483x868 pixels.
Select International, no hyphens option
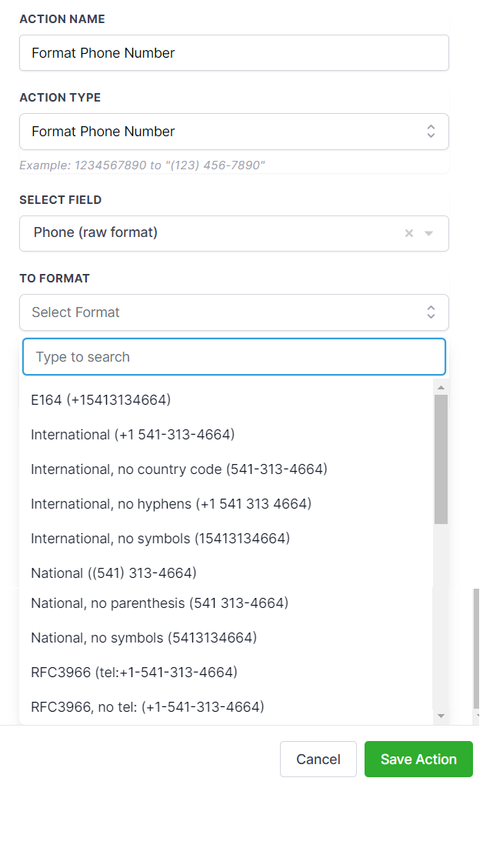(225, 504)
